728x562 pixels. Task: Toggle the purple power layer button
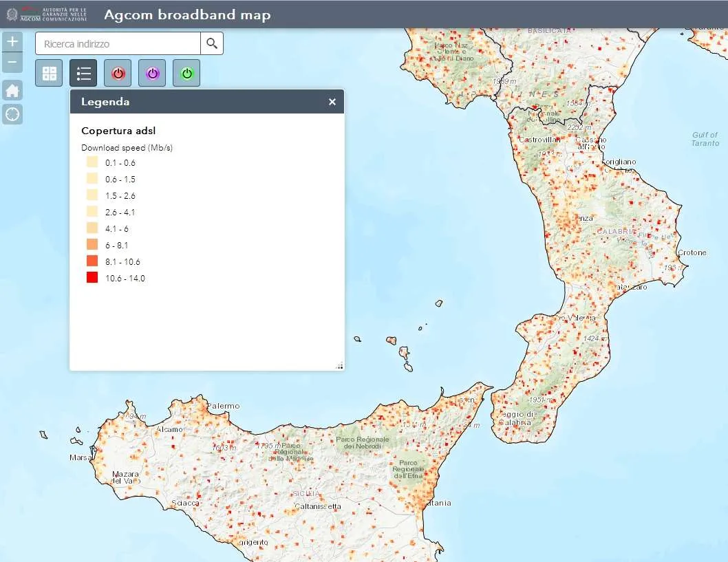pos(152,73)
